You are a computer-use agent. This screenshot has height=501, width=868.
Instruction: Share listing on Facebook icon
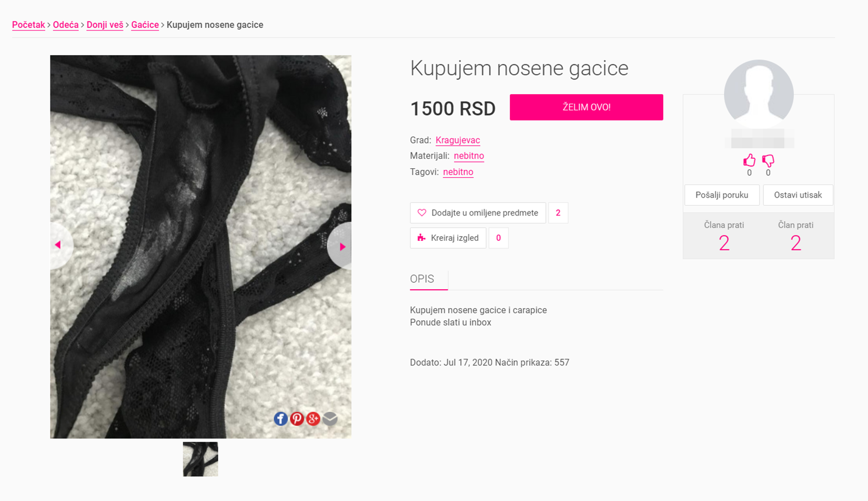pos(280,418)
